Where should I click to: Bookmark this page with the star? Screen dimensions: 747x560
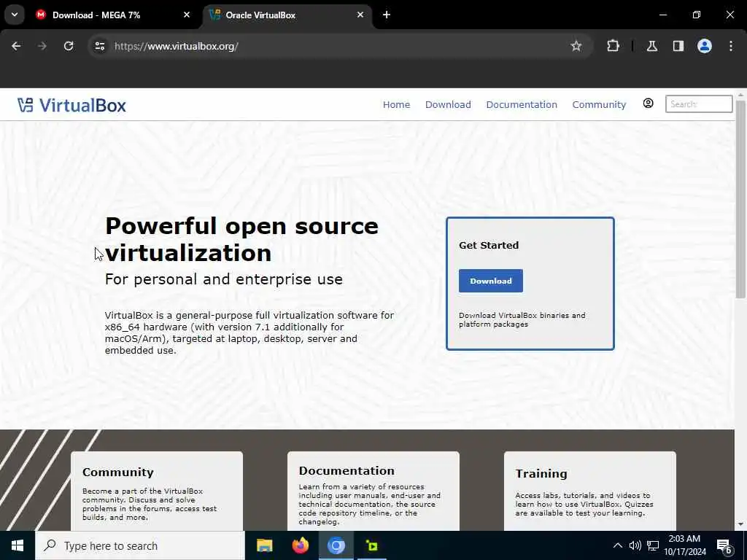coord(576,46)
